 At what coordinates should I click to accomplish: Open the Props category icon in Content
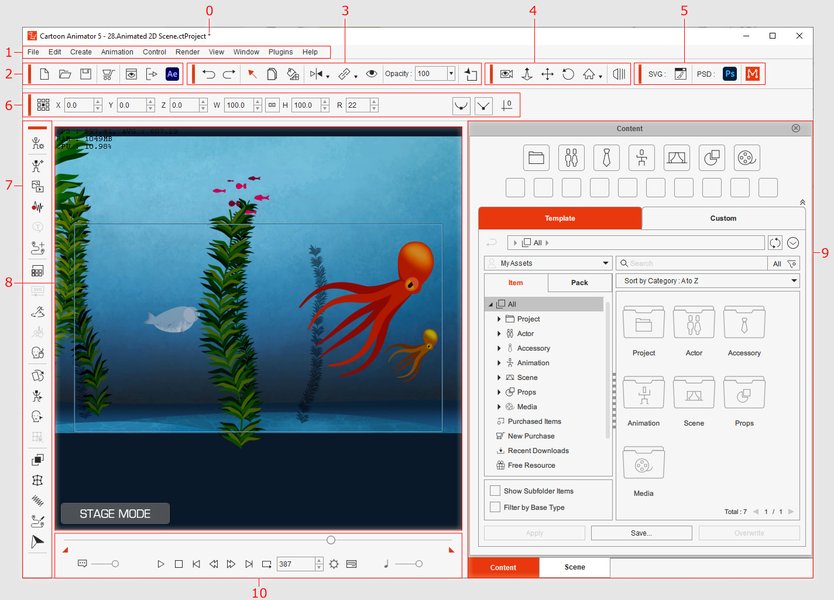click(x=712, y=157)
